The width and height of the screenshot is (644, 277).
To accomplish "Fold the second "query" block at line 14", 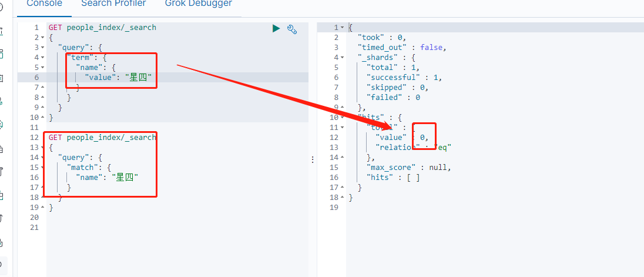I will click(42, 158).
